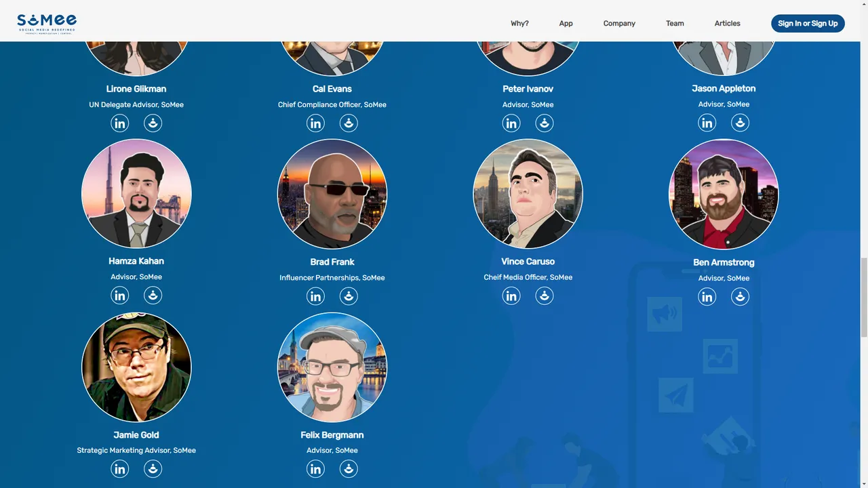The image size is (868, 488).
Task: Open Vince Caruso's SoMee profile icon
Action: pyautogui.click(x=545, y=296)
